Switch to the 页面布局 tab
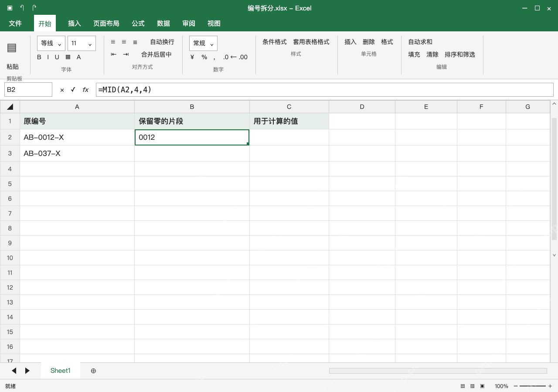Image resolution: width=558 pixels, height=392 pixels. tap(106, 24)
